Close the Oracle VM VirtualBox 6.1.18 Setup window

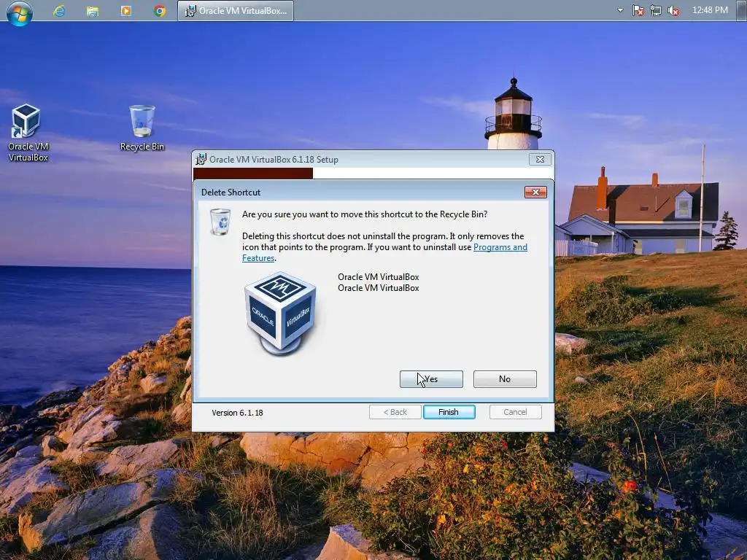click(540, 160)
